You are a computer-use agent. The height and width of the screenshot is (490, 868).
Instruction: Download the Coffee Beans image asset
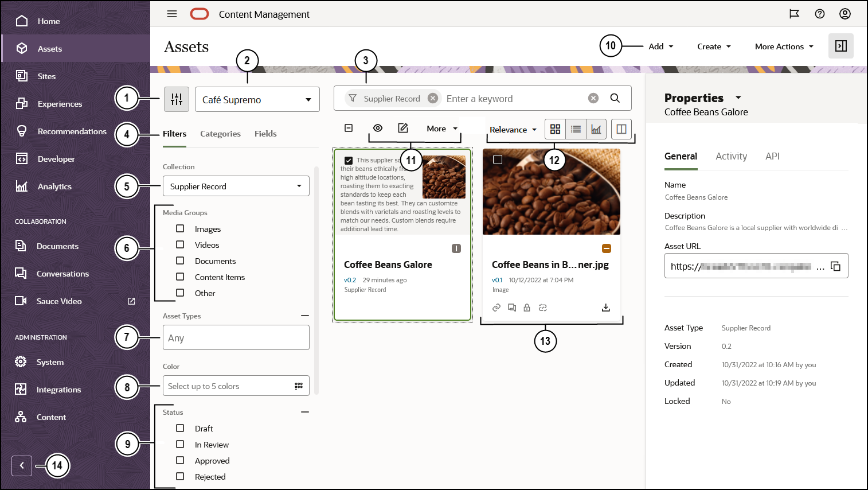(606, 308)
